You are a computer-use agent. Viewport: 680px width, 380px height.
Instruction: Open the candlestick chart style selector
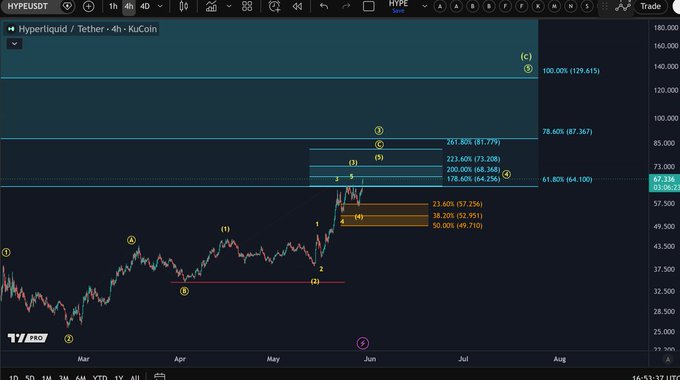pos(183,6)
